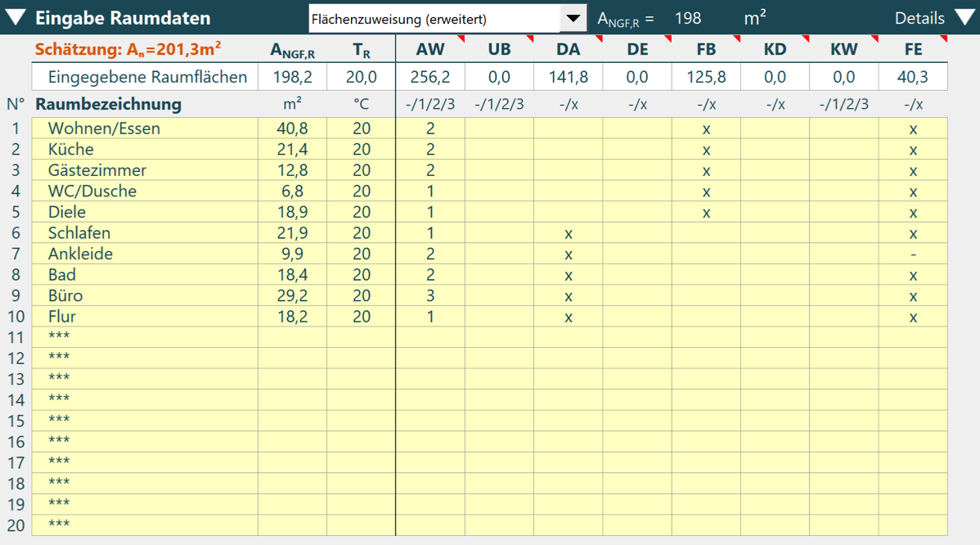This screenshot has height=545, width=980.
Task: Select the FB column header
Action: coord(706,49)
